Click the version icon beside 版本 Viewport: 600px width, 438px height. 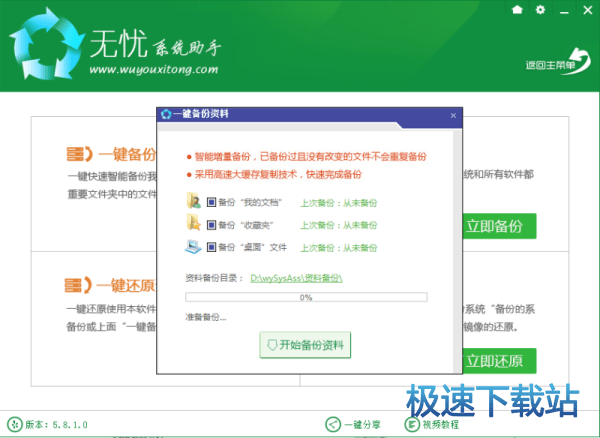coord(15,424)
